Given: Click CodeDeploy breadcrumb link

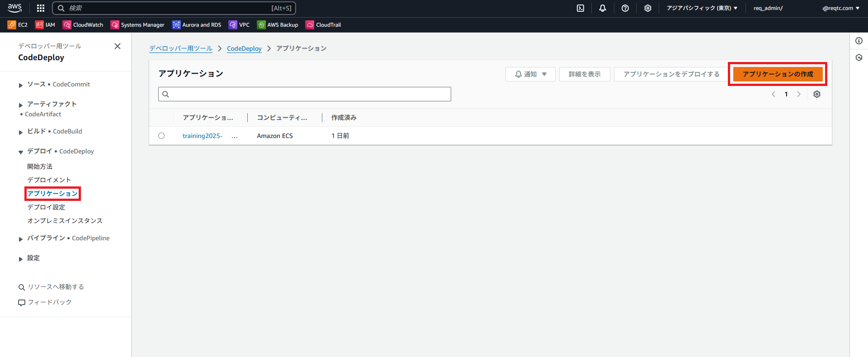Looking at the screenshot, I should tap(244, 48).
